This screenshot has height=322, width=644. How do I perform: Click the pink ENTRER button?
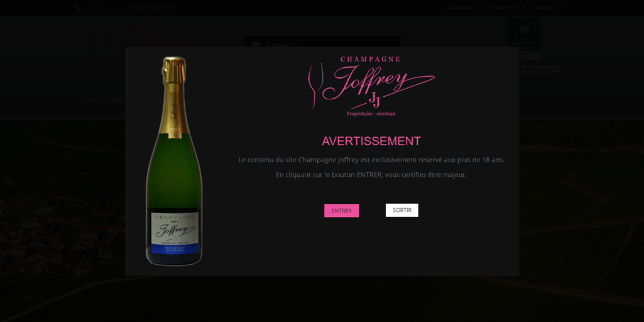tap(341, 211)
